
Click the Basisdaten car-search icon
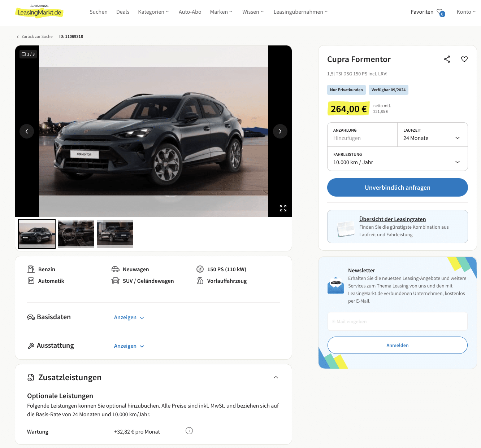point(31,317)
